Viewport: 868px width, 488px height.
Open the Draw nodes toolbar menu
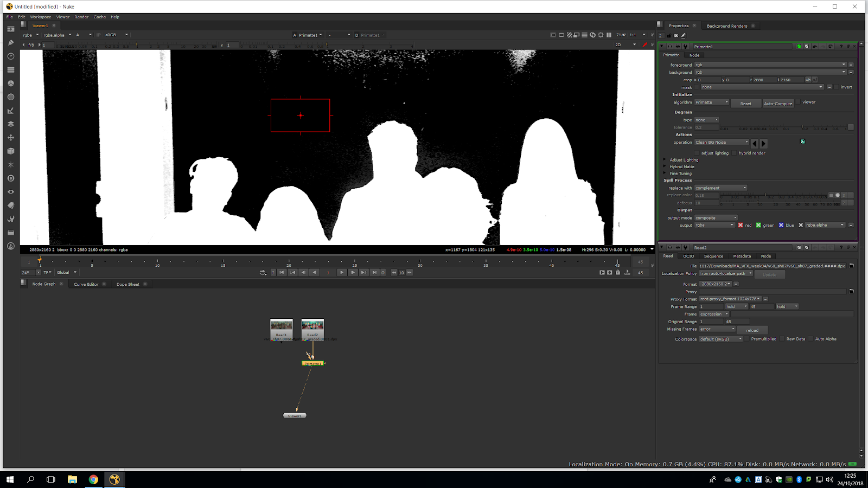pyautogui.click(x=10, y=43)
